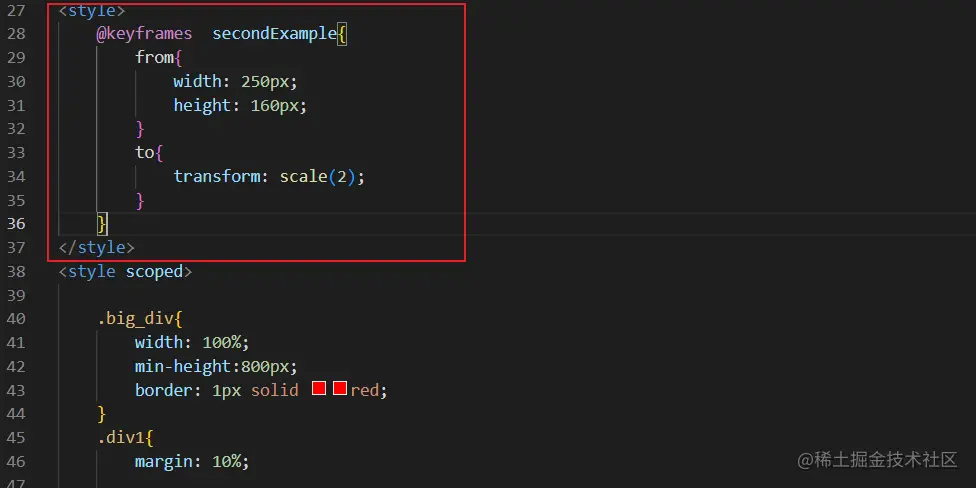Select line number 40 in the gutter
The width and height of the screenshot is (976, 488).
[17, 319]
